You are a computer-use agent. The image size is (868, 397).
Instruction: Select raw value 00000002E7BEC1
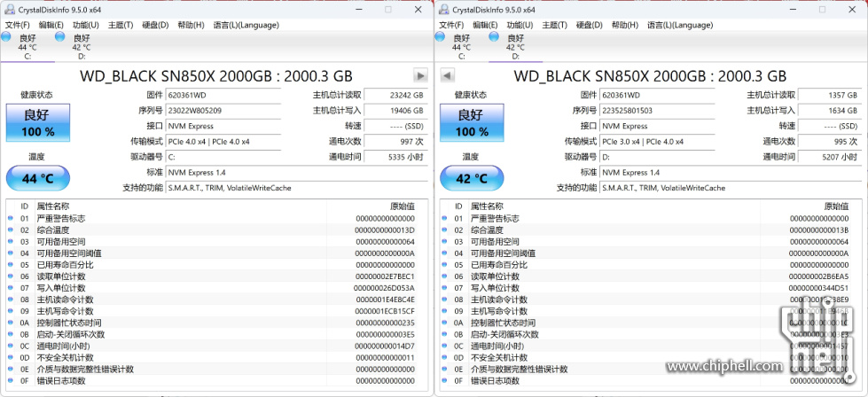[385, 276]
